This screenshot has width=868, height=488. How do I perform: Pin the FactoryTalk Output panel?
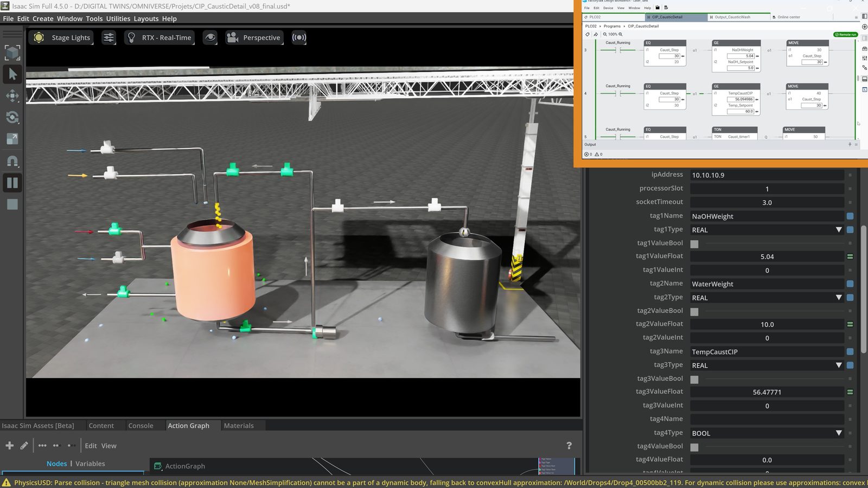850,145
